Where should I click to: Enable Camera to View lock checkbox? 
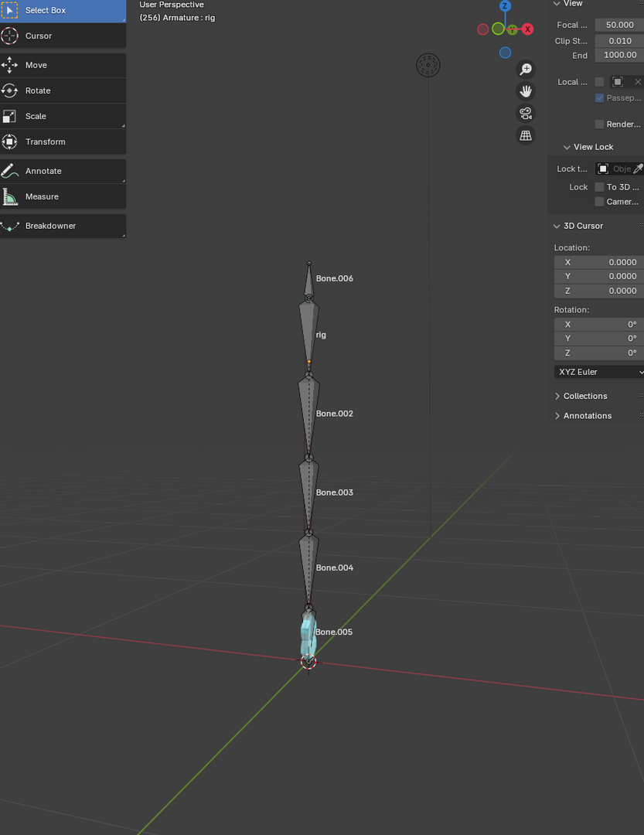tap(599, 202)
